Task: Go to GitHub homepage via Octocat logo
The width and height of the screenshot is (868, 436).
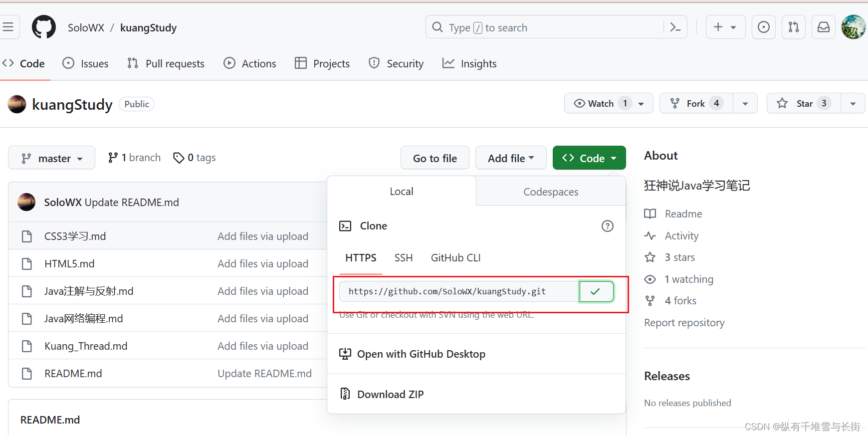Action: [x=44, y=27]
